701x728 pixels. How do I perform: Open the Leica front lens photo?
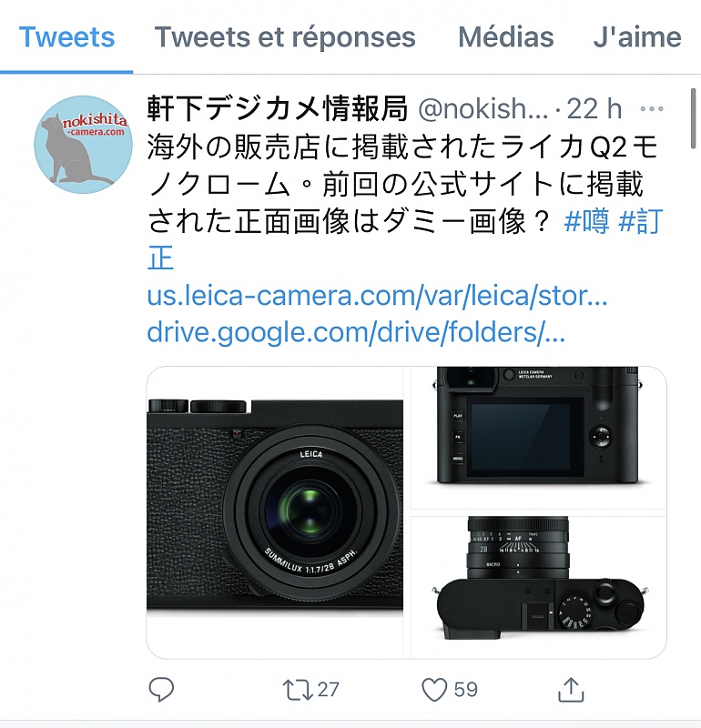click(x=275, y=512)
